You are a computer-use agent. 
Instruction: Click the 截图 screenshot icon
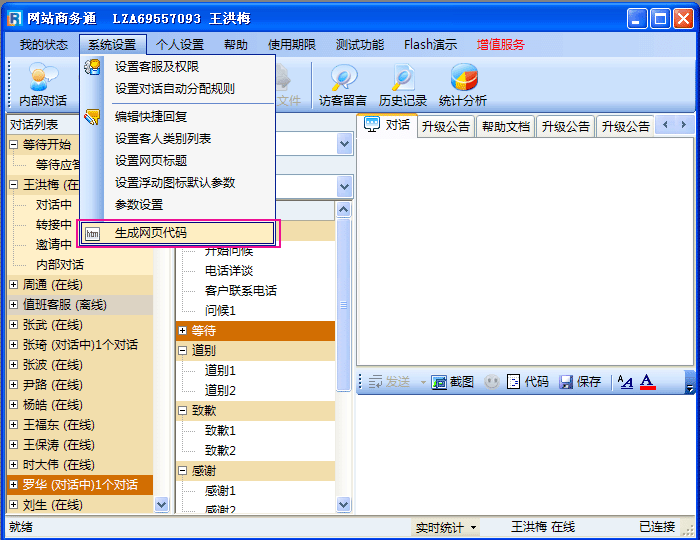tap(439, 382)
